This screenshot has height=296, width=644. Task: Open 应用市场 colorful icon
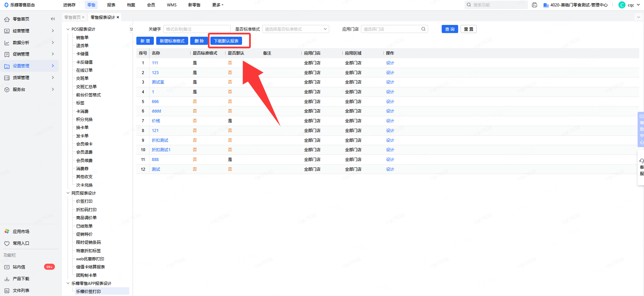[7, 232]
